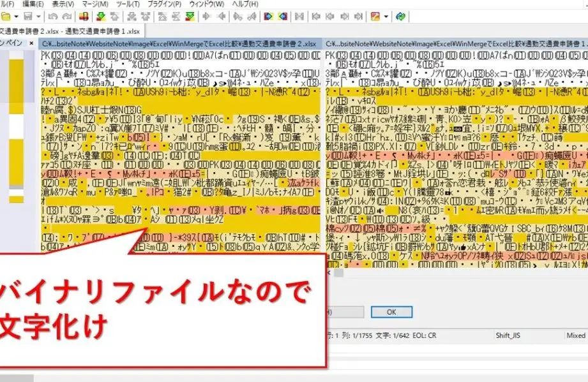Image resolution: width=588 pixels, height=382 pixels.
Task: Expand the options dropdown next to the refresh icon
Action: tap(385, 17)
